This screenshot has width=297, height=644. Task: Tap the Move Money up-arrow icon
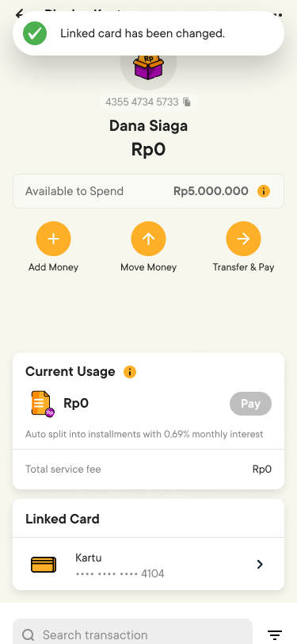pos(149,239)
